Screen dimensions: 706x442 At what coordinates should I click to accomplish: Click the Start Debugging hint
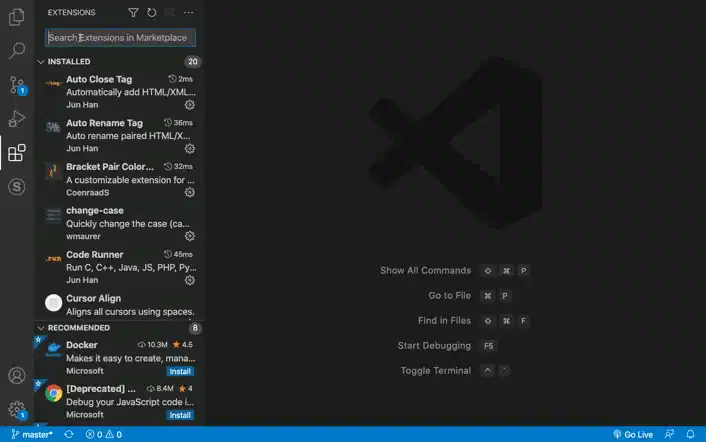tap(434, 346)
